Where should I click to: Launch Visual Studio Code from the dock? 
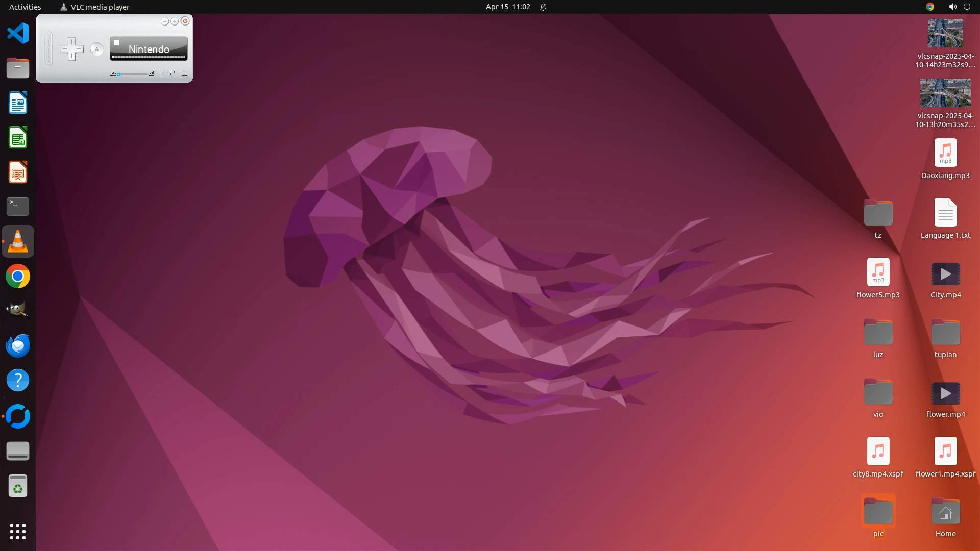tap(18, 33)
